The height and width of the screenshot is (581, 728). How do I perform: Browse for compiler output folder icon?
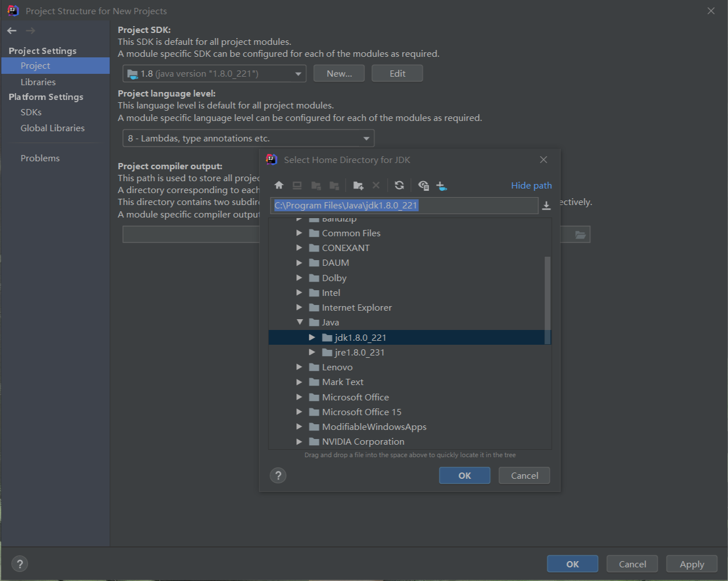click(580, 235)
